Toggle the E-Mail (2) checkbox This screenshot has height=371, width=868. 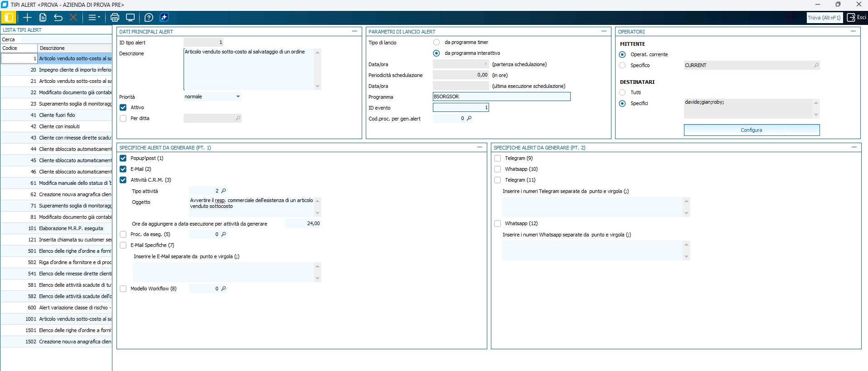tap(123, 169)
